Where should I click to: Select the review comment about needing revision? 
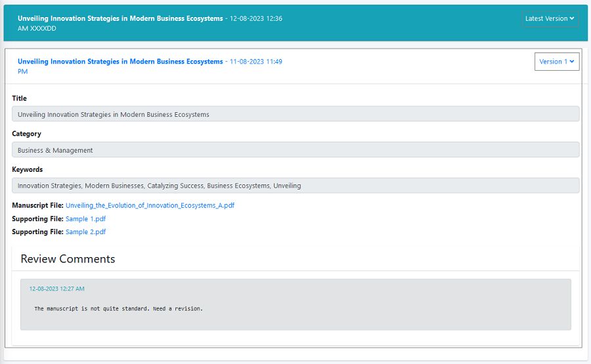(118, 308)
